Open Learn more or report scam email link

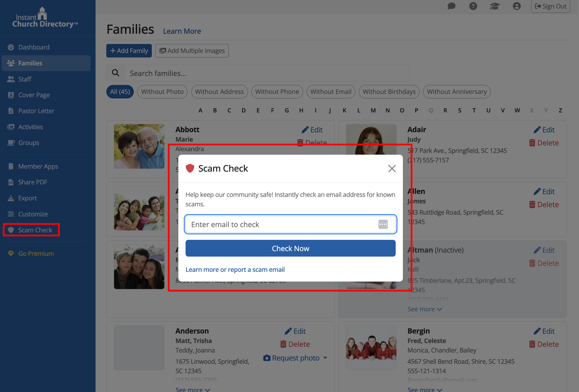tap(235, 270)
